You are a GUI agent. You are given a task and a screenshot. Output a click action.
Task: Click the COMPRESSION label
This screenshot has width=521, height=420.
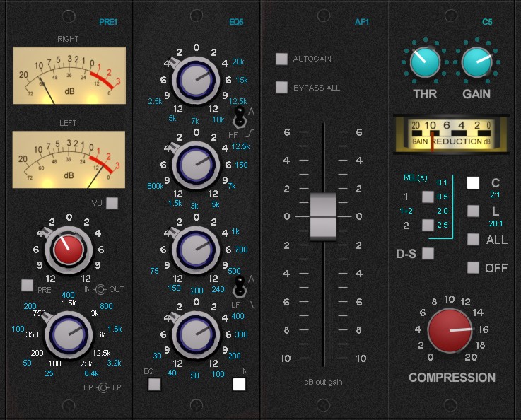(x=452, y=378)
